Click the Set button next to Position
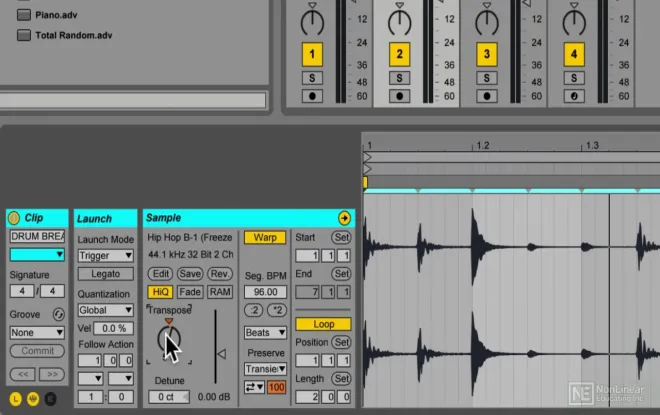660x415 pixels. pyautogui.click(x=341, y=342)
